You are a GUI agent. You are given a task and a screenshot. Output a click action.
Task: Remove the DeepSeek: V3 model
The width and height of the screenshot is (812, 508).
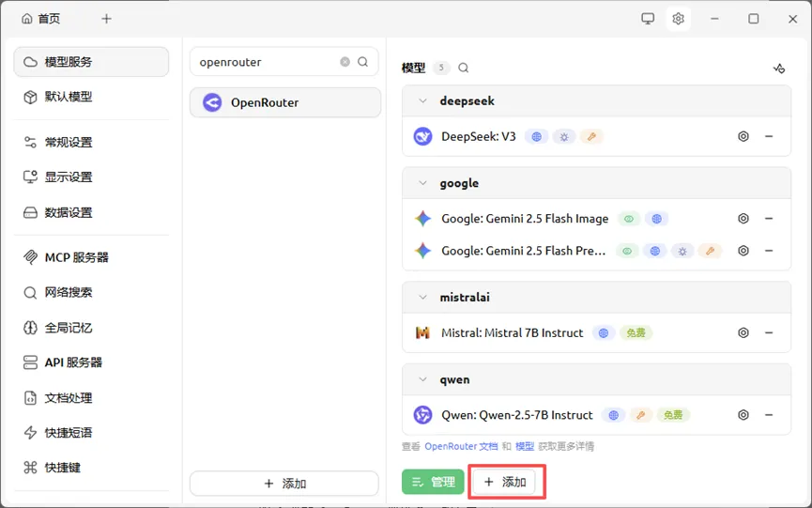[769, 136]
